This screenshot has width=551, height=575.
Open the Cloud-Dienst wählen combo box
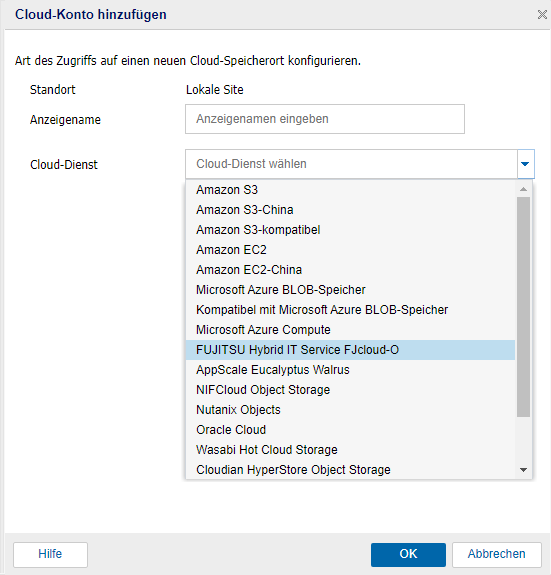click(x=352, y=164)
